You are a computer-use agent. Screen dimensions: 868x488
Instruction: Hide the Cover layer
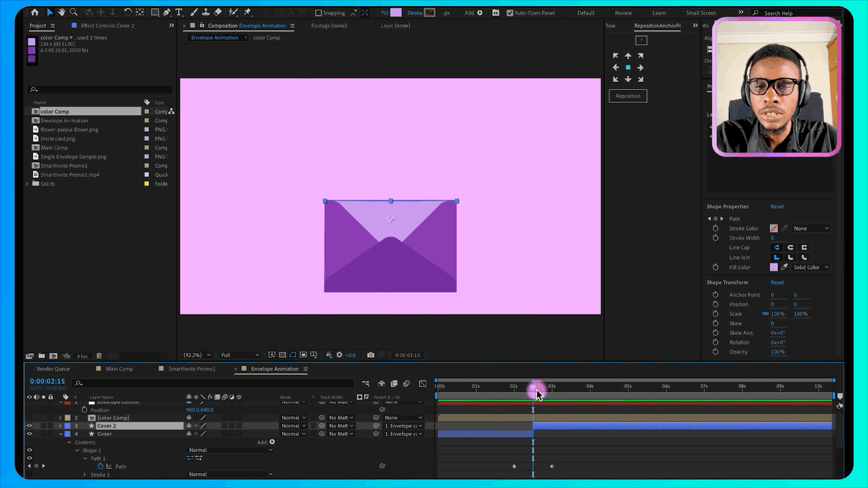pyautogui.click(x=29, y=434)
